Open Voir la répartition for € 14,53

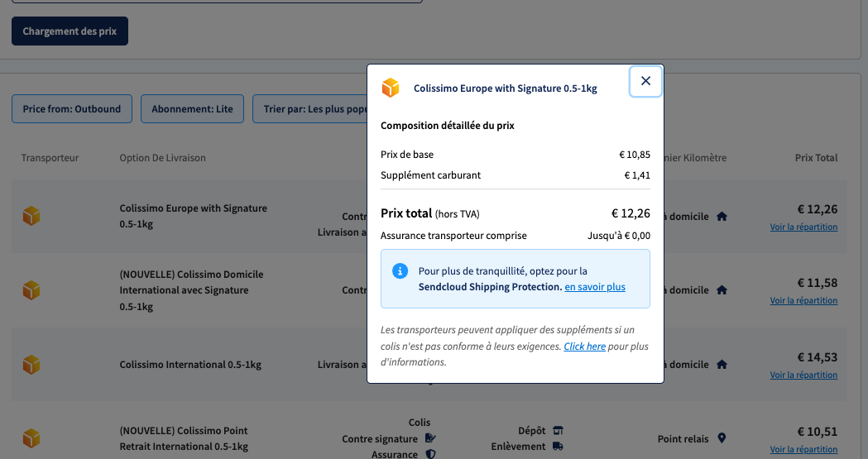click(x=803, y=375)
